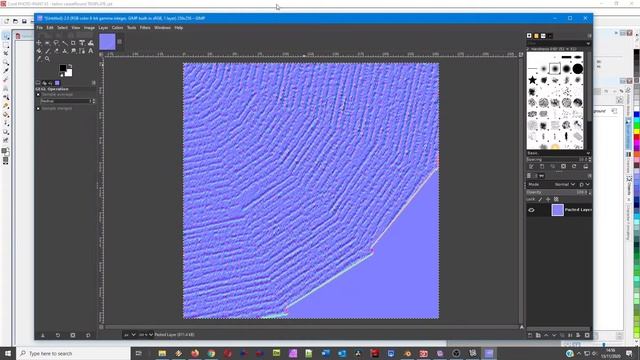Open the Filters menu

click(145, 28)
